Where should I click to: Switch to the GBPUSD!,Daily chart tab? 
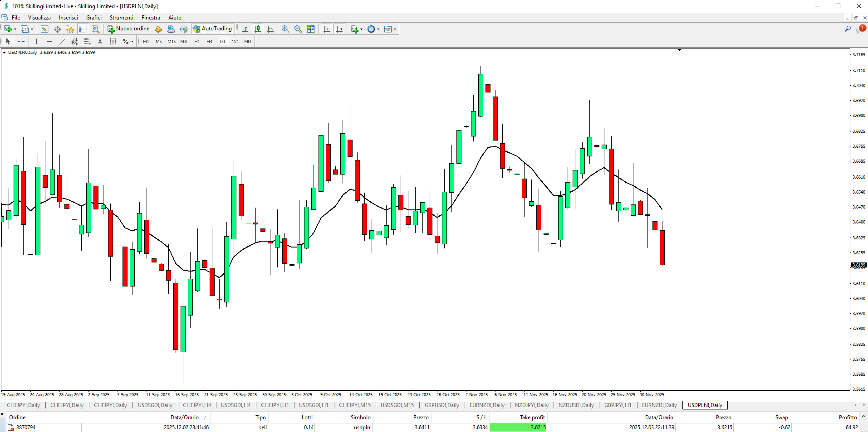[441, 405]
